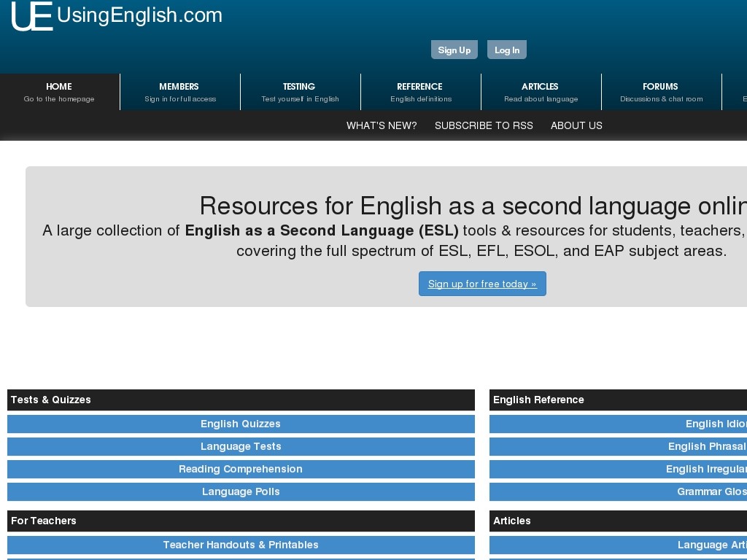Open the About Us page link

pos(576,125)
